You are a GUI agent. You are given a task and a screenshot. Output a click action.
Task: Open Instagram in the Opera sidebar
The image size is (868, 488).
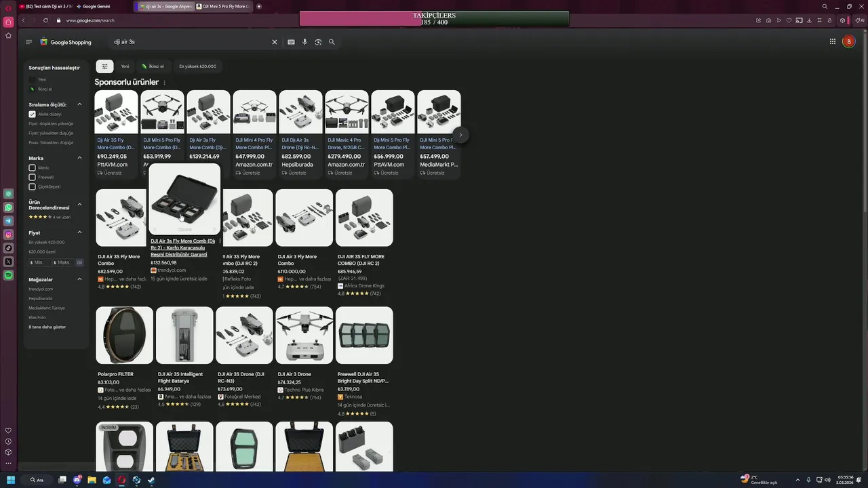[x=8, y=235]
